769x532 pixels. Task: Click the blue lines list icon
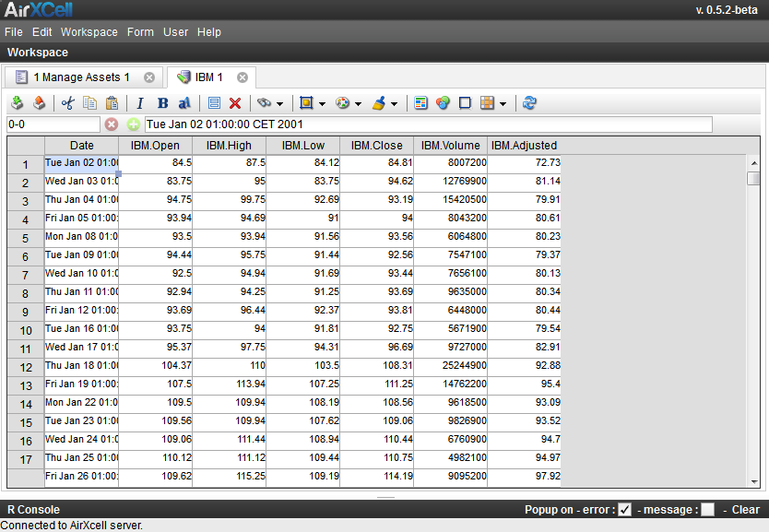[214, 103]
